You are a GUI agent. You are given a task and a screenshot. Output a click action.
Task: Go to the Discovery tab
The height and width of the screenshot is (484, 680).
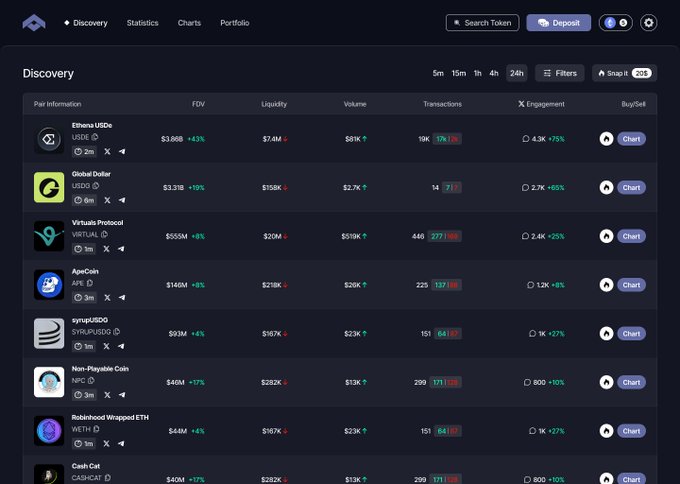tap(86, 23)
